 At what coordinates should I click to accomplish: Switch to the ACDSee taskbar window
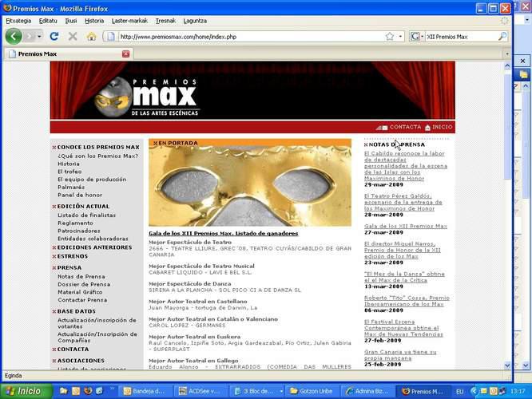pyautogui.click(x=203, y=391)
